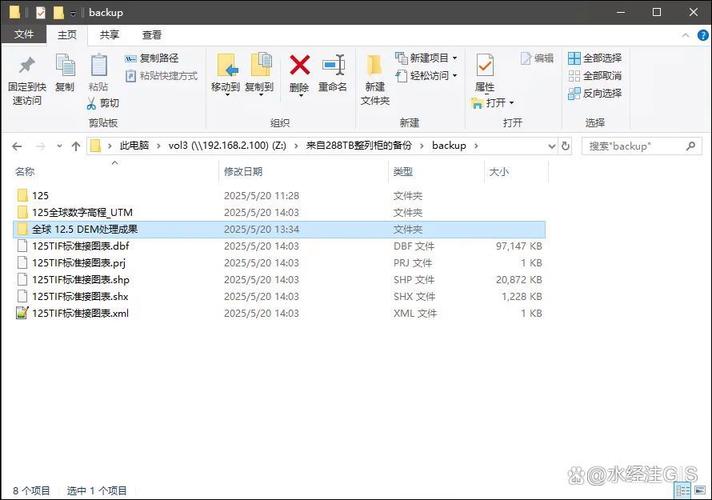This screenshot has height=500, width=712.
Task: Click the red Delete (删除) icon
Action: click(x=299, y=65)
